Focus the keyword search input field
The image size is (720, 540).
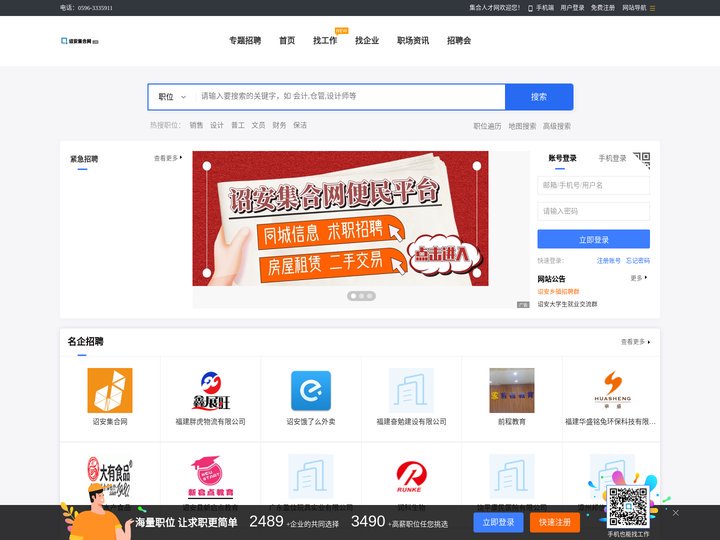(x=349, y=96)
